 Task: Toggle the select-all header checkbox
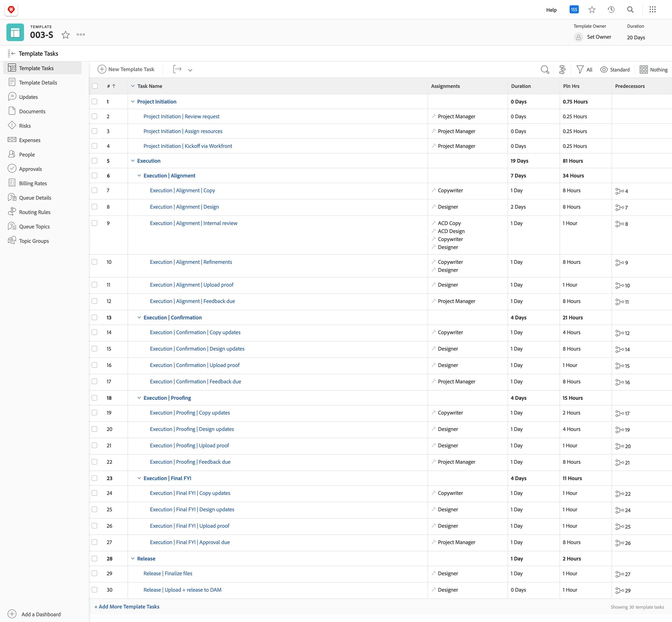click(95, 86)
